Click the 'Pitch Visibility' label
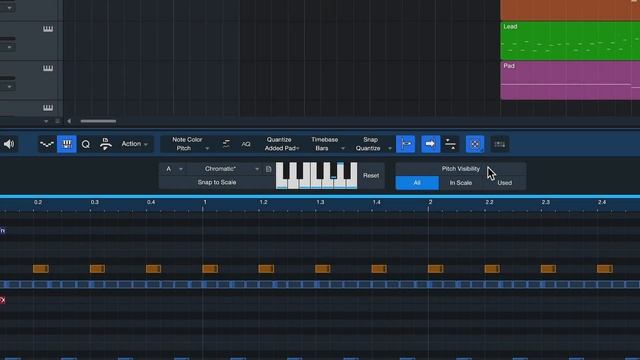 tap(460, 169)
